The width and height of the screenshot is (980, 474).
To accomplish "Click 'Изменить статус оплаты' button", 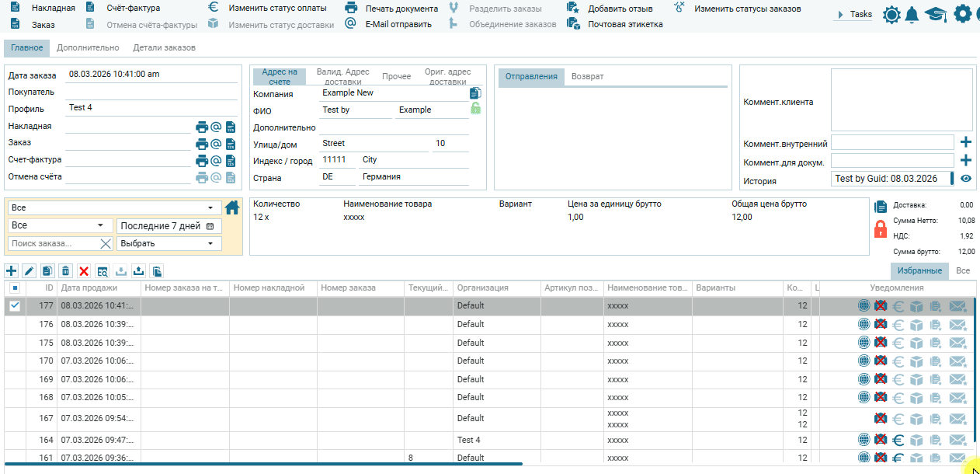I will (276, 9).
